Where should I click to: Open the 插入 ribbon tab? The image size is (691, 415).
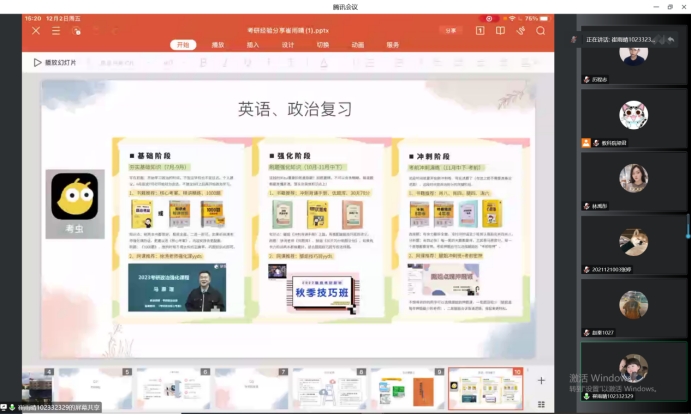coord(253,45)
